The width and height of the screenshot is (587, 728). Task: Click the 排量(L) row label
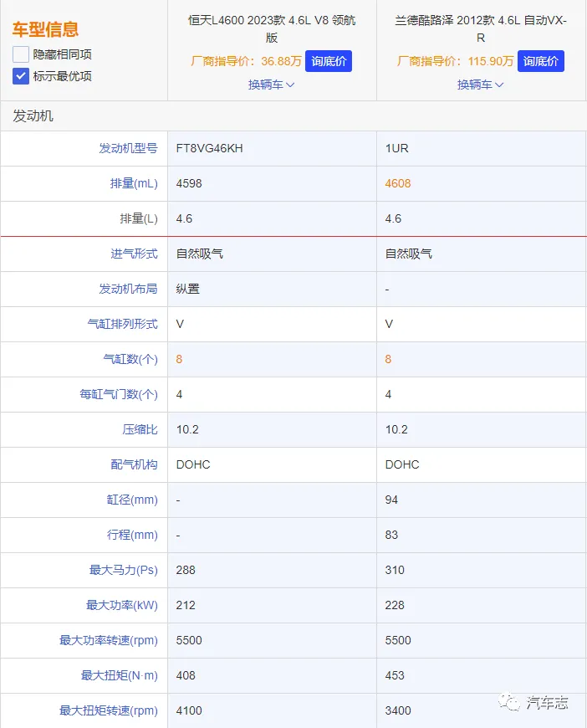point(139,218)
